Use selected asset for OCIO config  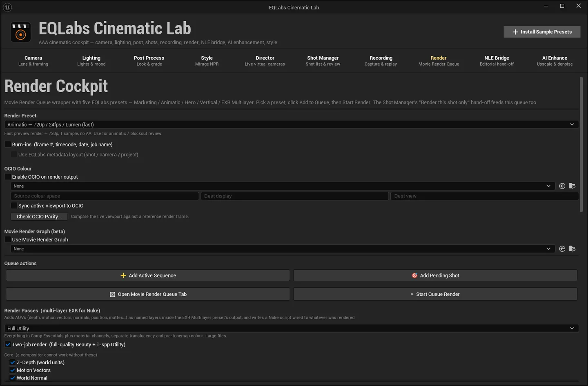[x=562, y=186]
